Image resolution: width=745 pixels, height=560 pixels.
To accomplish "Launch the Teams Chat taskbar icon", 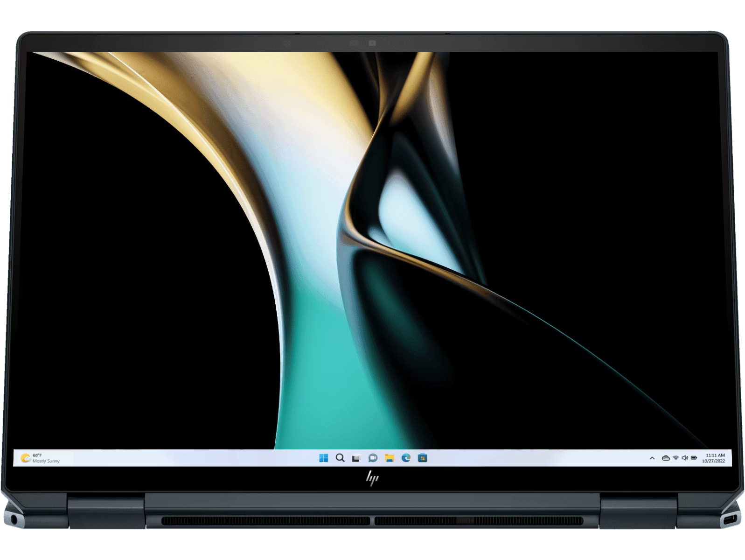I will (373, 458).
